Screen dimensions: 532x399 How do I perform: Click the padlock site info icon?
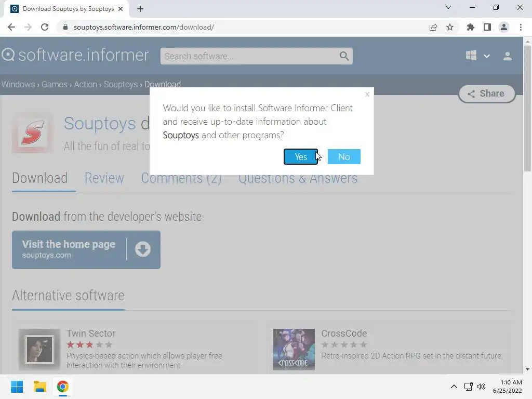(65, 27)
